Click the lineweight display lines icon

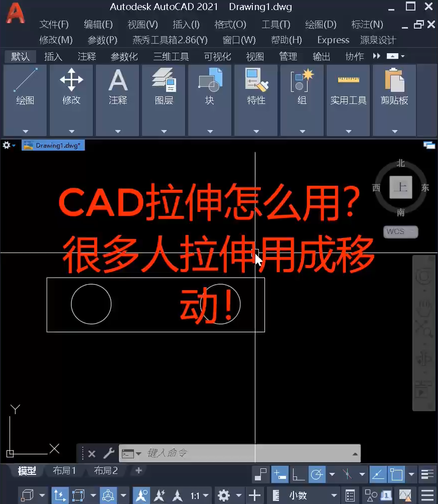tap(427, 474)
